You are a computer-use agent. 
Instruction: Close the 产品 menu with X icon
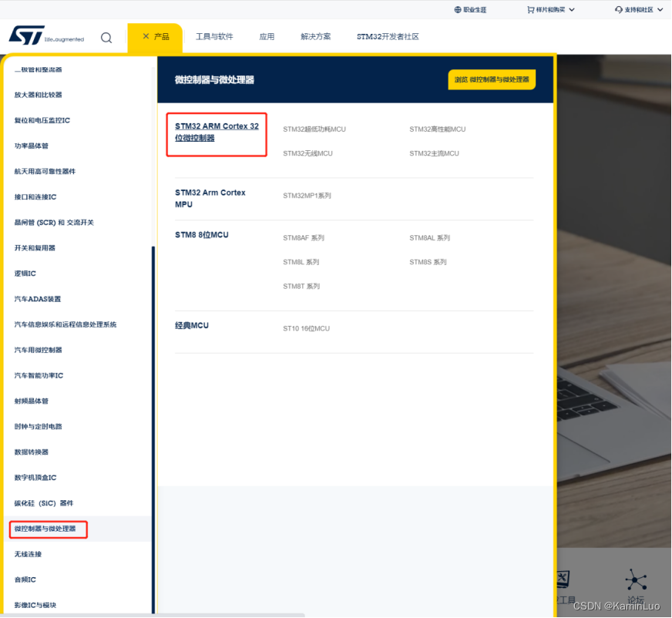coord(146,36)
